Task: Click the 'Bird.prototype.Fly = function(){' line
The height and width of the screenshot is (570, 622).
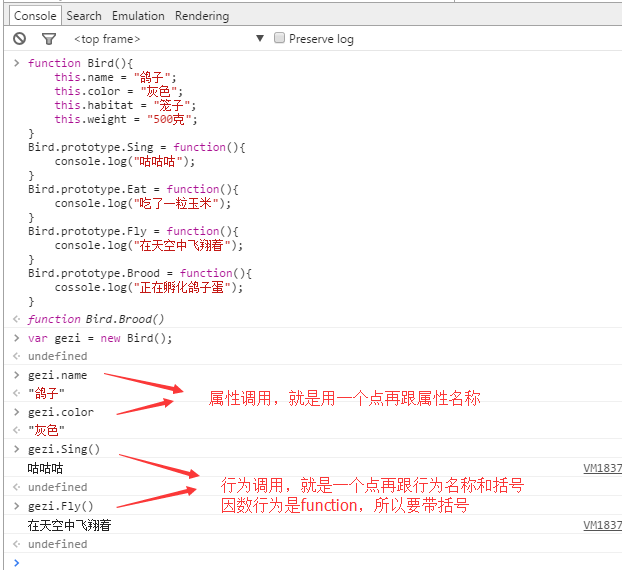Action: click(133, 231)
